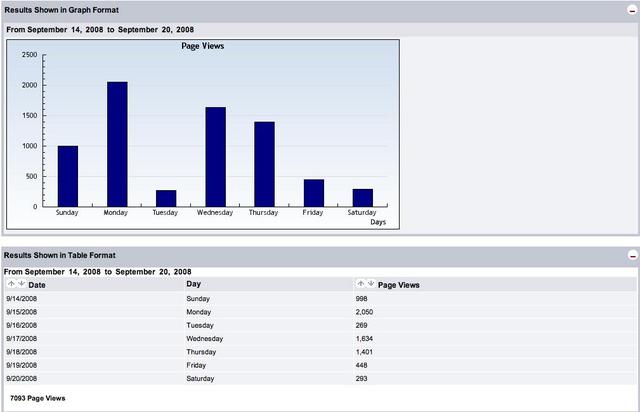Click the 448 page views value

pyautogui.click(x=362, y=365)
